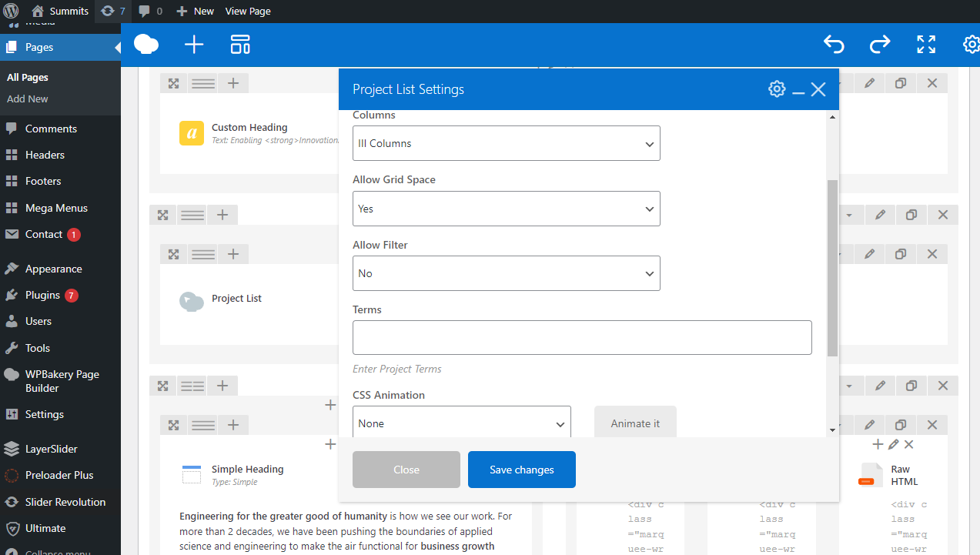This screenshot has height=555, width=980.
Task: Close the Project List Settings panel with the X
Action: click(x=818, y=89)
